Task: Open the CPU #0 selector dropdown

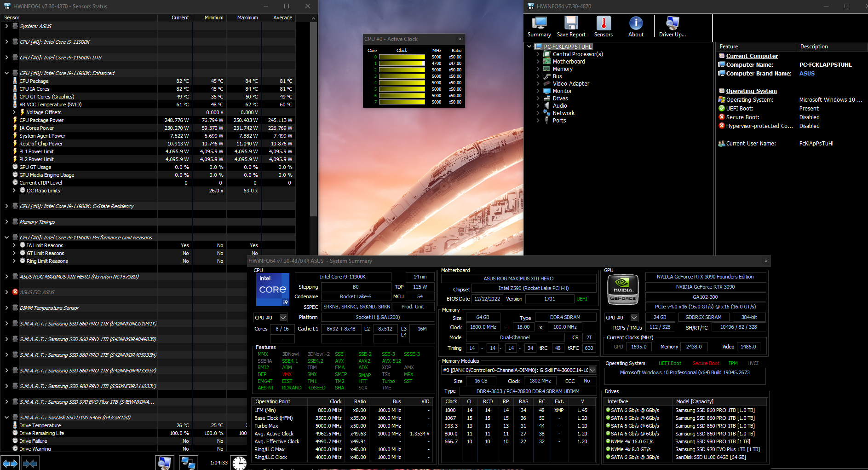Action: point(283,318)
